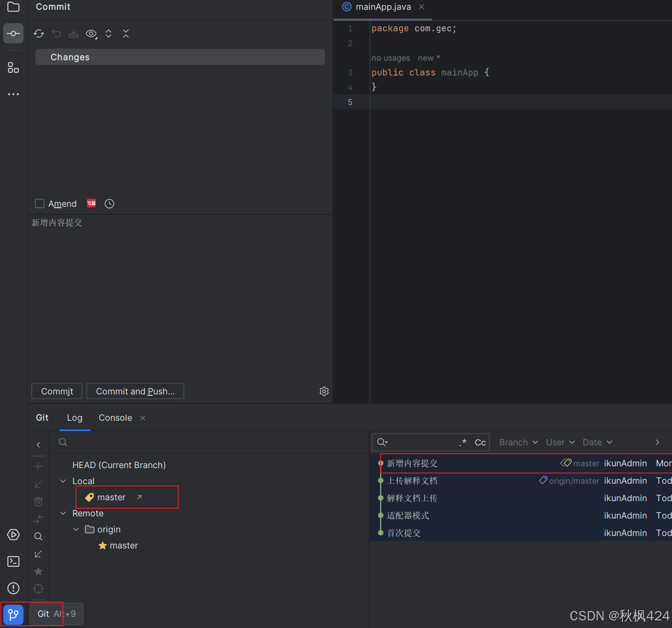Open the Branch filter dropdown

pos(518,442)
